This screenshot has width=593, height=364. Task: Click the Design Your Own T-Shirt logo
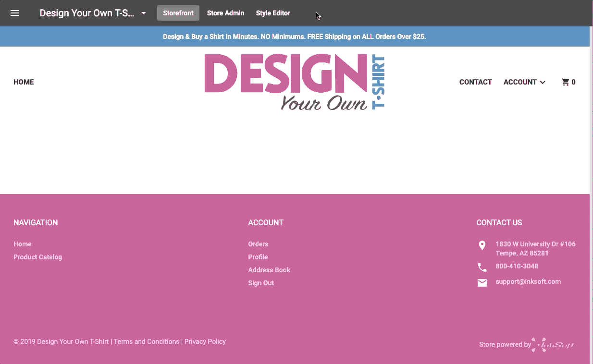[x=295, y=81]
